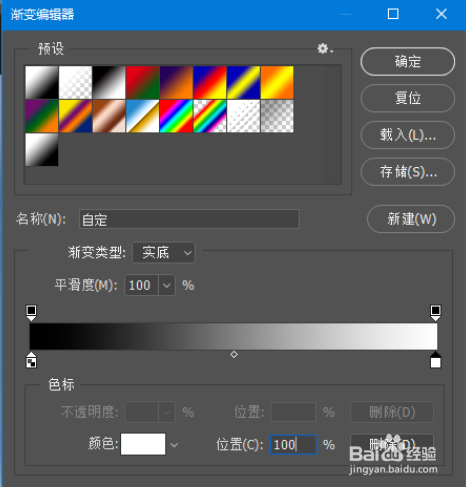Close the gradient editor dialog
The height and width of the screenshot is (487, 466).
[441, 14]
